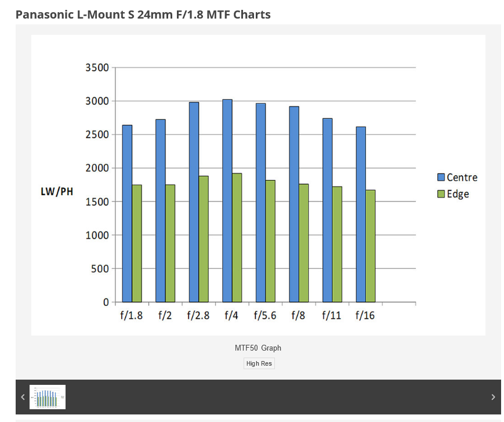Viewport: 504px width, 422px height.
Task: Click the green Edge bar at f/2
Action: 170,243
